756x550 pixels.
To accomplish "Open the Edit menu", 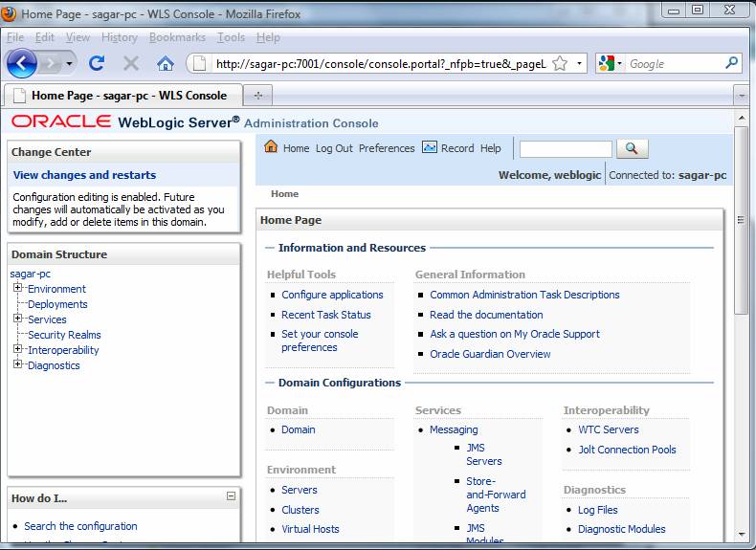I will (x=44, y=37).
